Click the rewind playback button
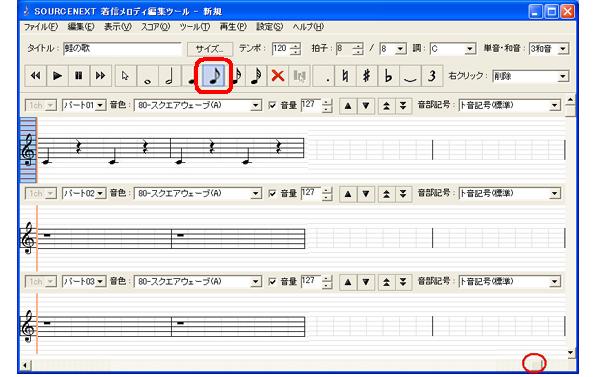The image size is (600, 377). 36,76
